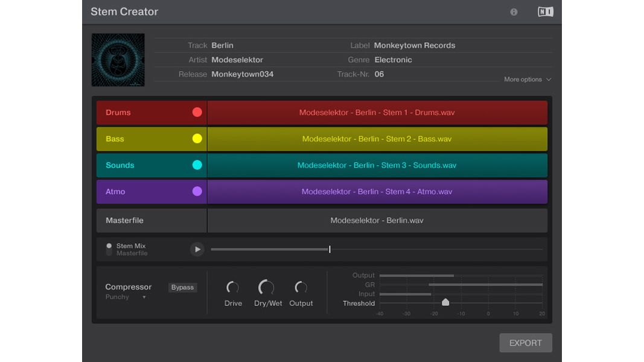Viewport: 644px width, 362px height.
Task: Click the Bass stem yellow indicator
Action: [197, 138]
